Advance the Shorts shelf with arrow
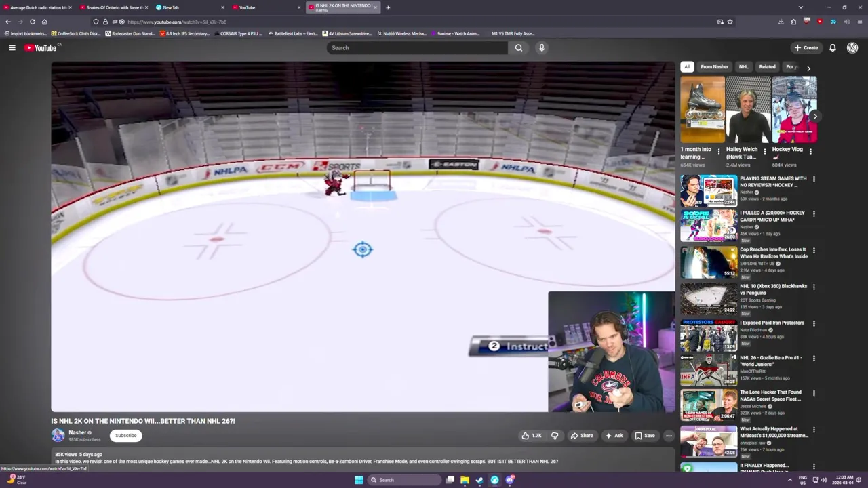This screenshot has width=868, height=488. pos(815,117)
